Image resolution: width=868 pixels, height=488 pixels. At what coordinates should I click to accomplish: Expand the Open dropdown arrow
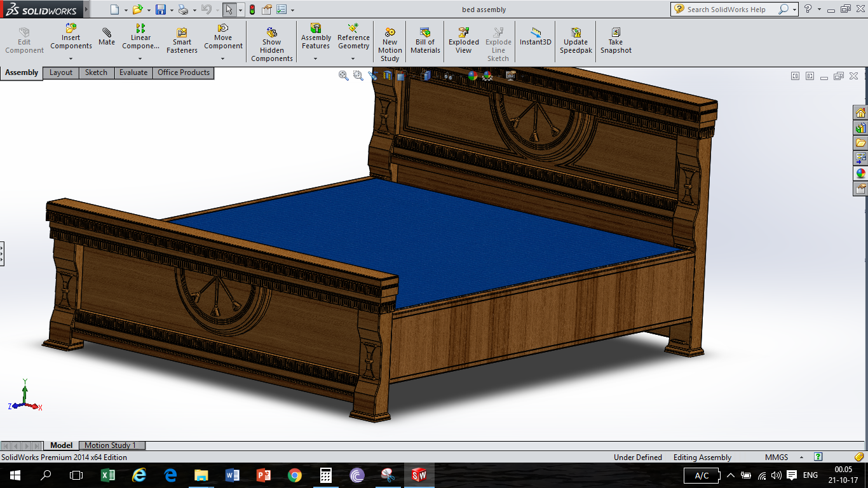point(148,10)
